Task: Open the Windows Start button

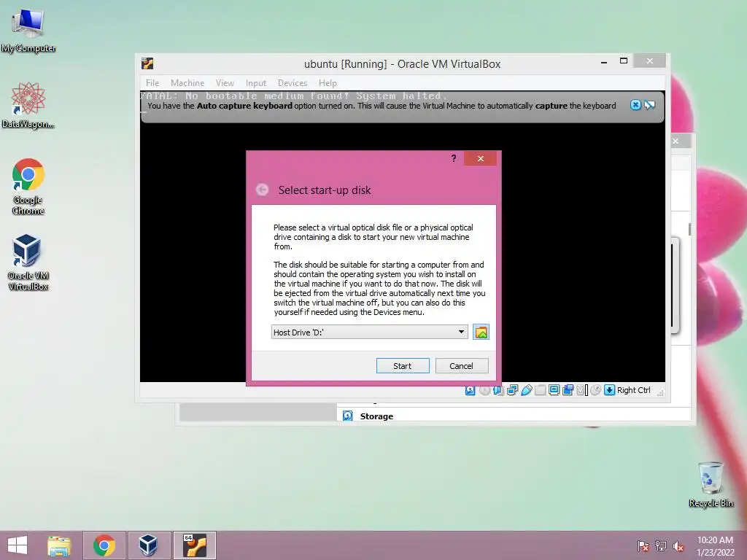Action: (18, 545)
